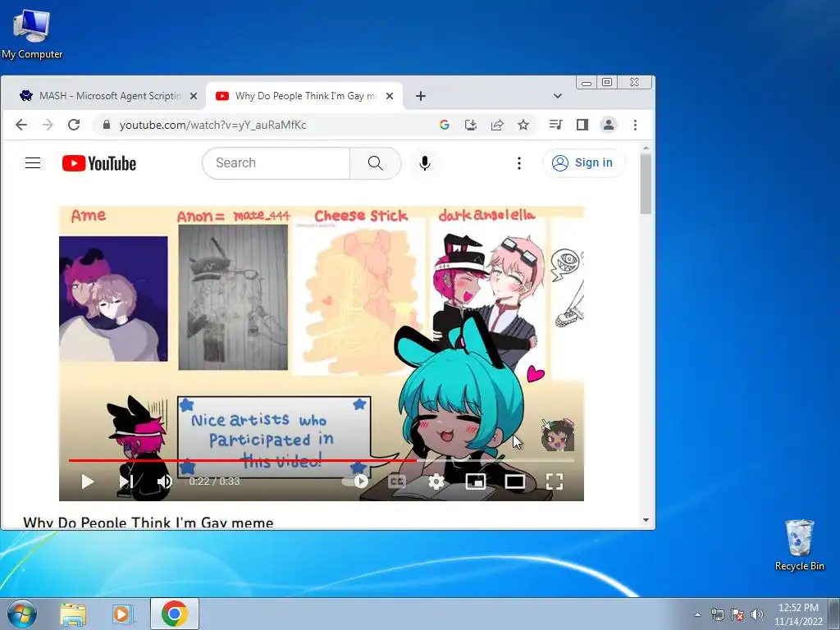This screenshot has height=630, width=840.
Task: Click the install app icon in the address bar
Action: tap(470, 125)
